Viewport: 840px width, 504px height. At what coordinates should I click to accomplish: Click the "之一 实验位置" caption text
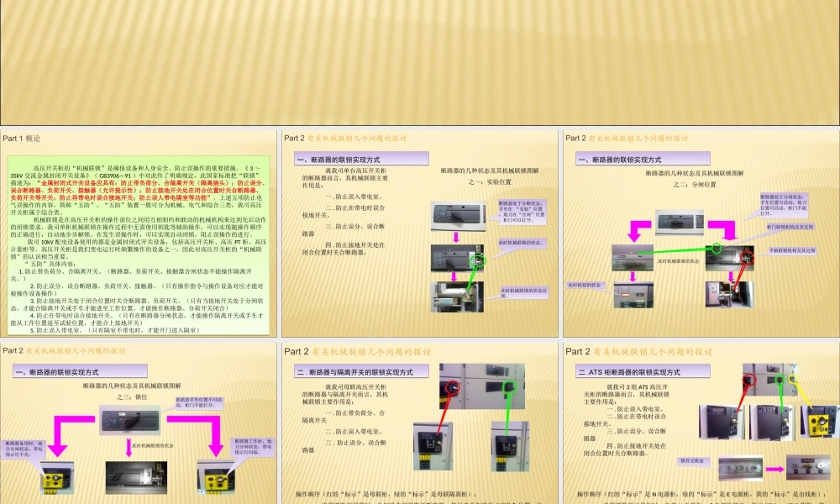(491, 182)
